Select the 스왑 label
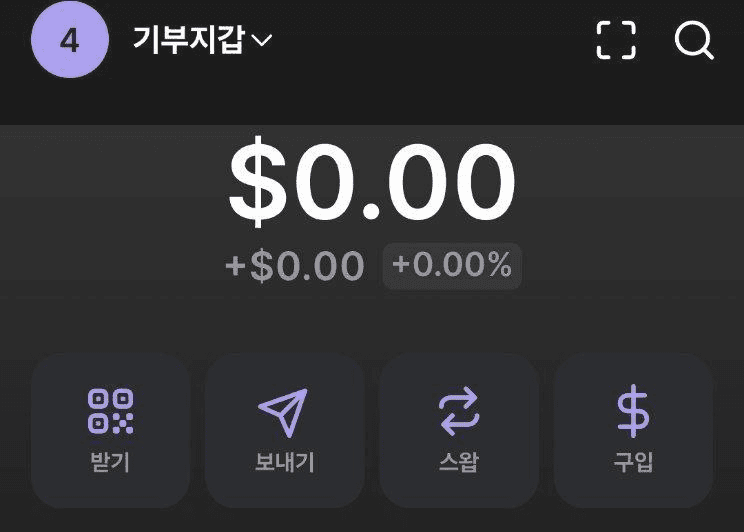Screen dimensions: 744x532 pos(459,462)
